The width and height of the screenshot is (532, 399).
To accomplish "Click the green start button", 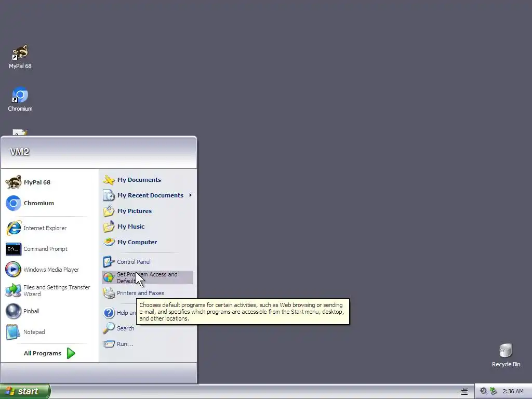I will (x=25, y=391).
